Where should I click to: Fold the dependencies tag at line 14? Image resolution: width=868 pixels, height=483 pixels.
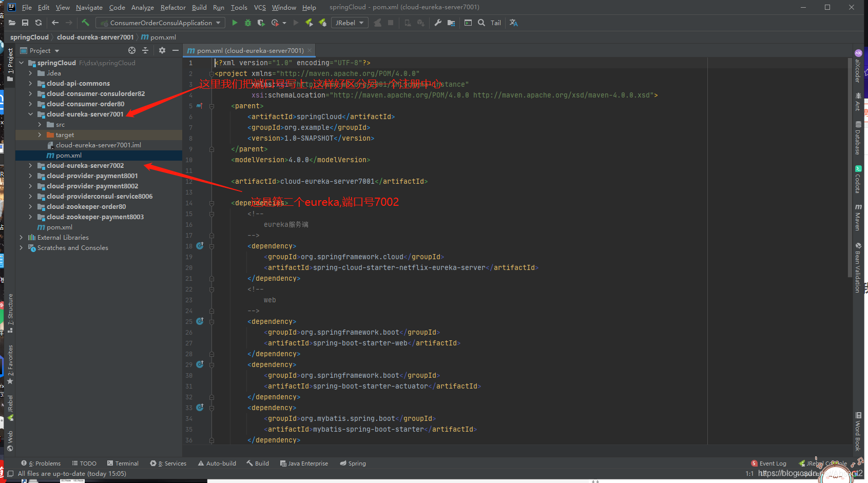click(211, 203)
